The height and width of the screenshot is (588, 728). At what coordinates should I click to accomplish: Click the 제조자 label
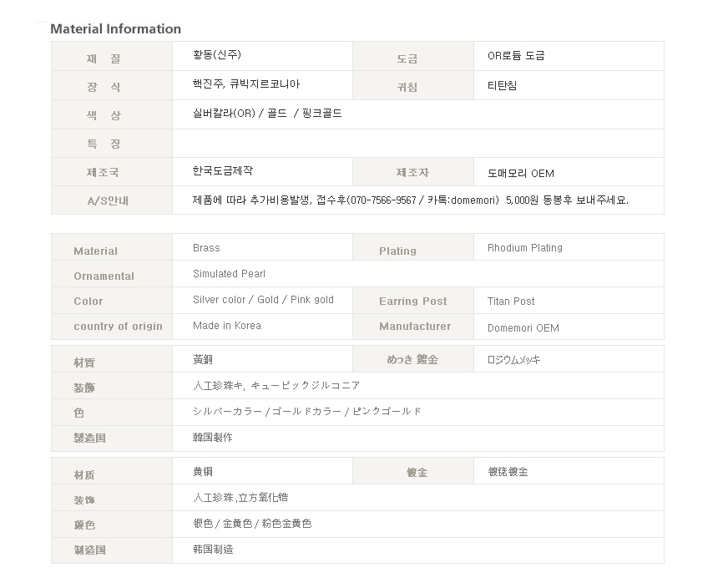pos(412,173)
